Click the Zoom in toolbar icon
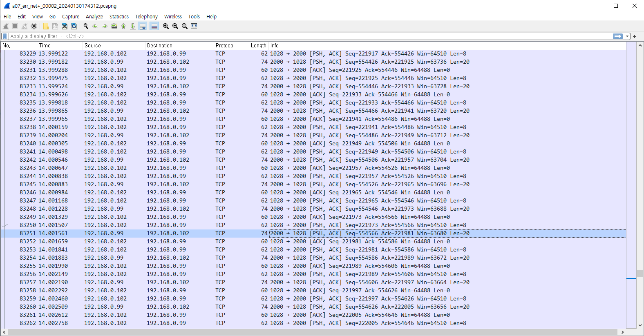Image resolution: width=644 pixels, height=336 pixels. 166,26
